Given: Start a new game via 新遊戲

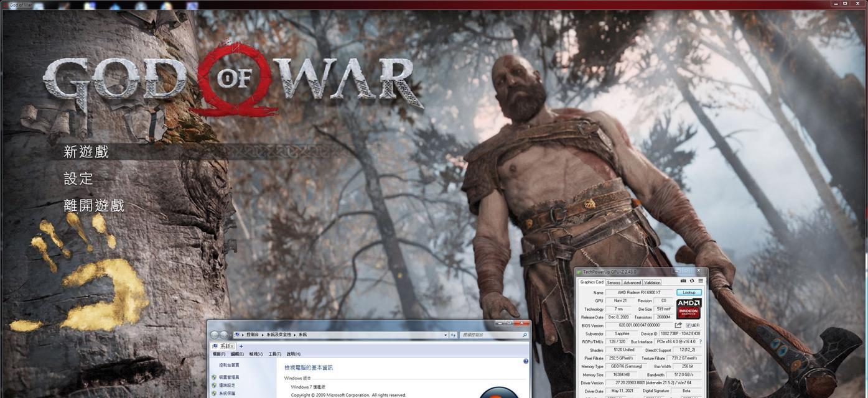Looking at the screenshot, I should (x=86, y=152).
